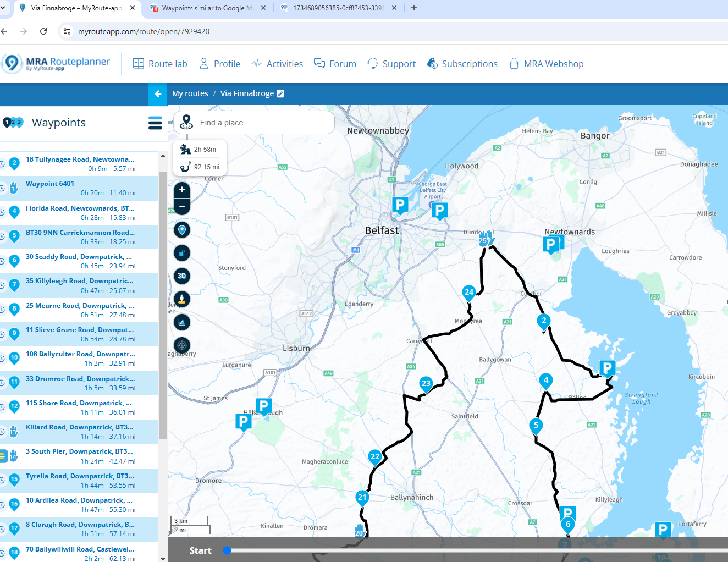Image resolution: width=728 pixels, height=562 pixels.
Task: Click the 123 waypoints numbering icon
Action: point(13,123)
